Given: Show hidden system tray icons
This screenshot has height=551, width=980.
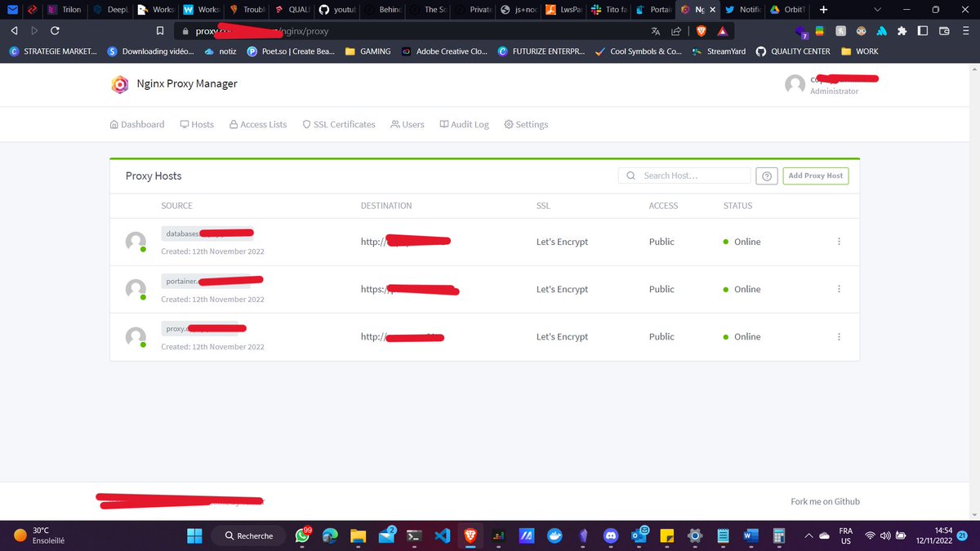Looking at the screenshot, I should (809, 535).
